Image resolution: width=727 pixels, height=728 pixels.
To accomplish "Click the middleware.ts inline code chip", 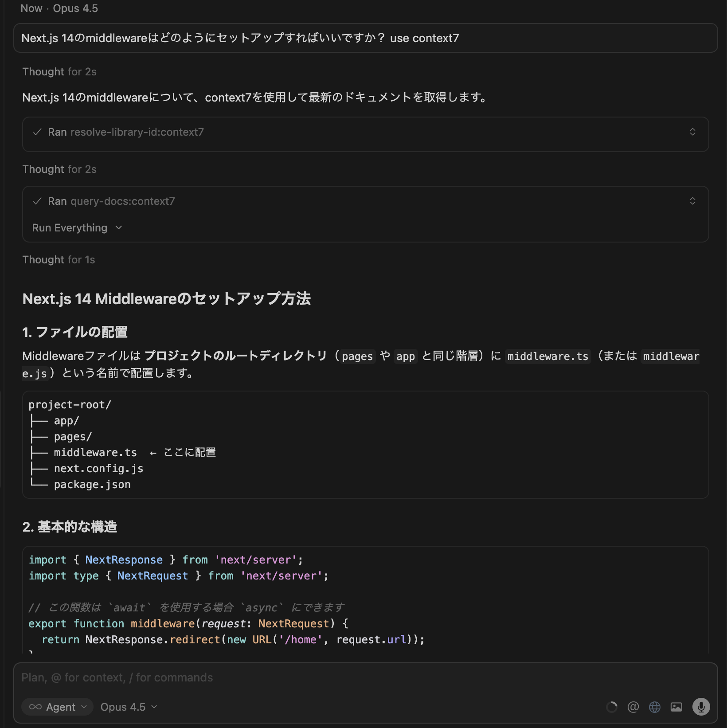I will pyautogui.click(x=548, y=356).
